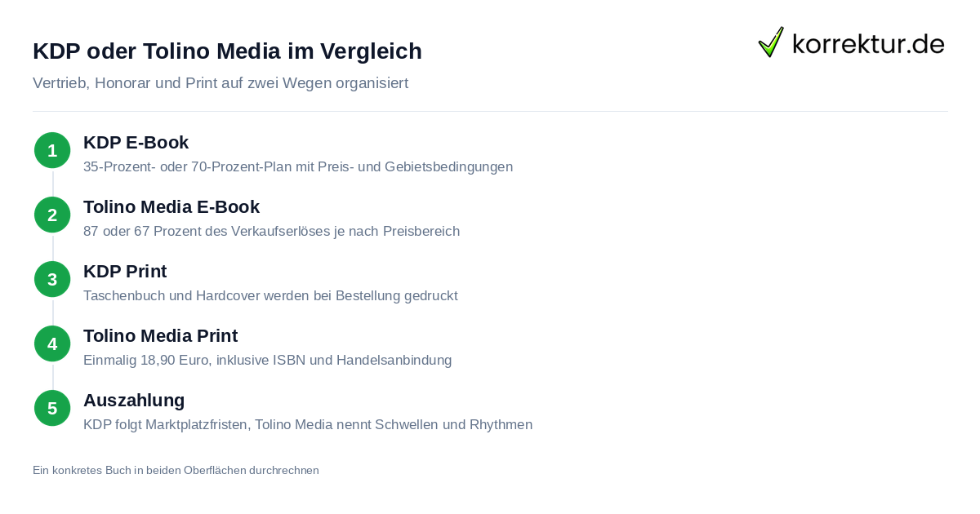Select the 'Auszahlung' heading
The height and width of the screenshot is (514, 980).
click(134, 401)
